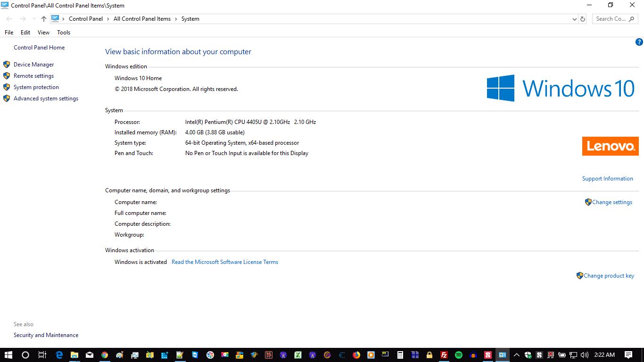644x362 pixels.
Task: Switch to Notepad++ on the taskbar
Action: [x=180, y=355]
